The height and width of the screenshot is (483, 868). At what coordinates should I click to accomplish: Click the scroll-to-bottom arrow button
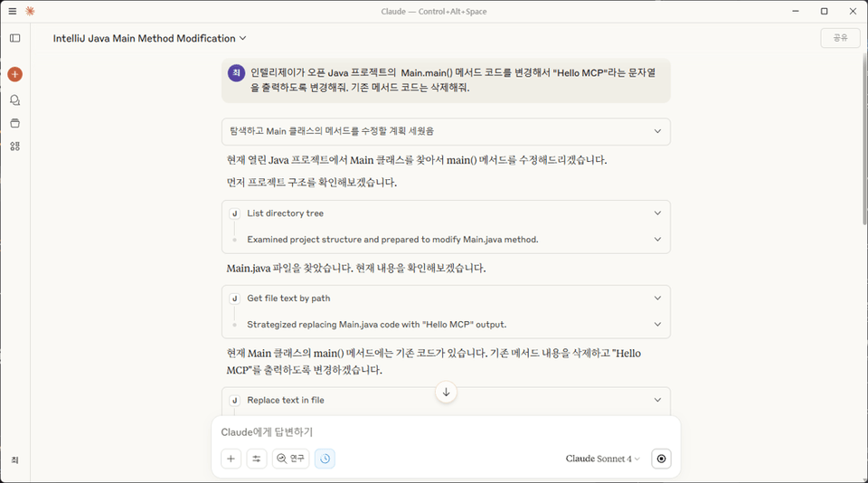tap(446, 393)
